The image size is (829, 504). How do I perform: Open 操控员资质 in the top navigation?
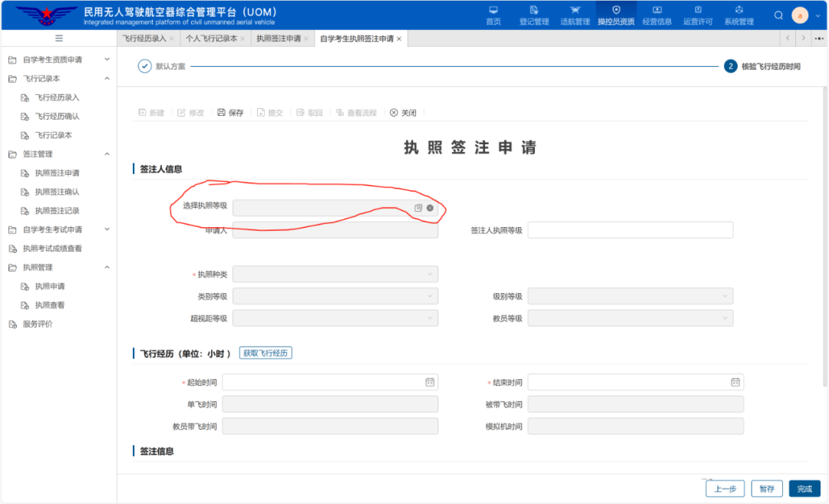[616, 15]
